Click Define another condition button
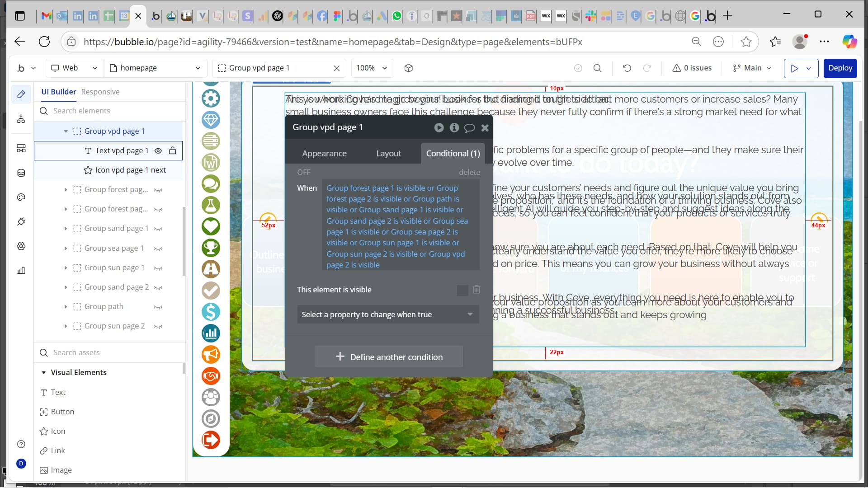868x488 pixels. tap(389, 357)
